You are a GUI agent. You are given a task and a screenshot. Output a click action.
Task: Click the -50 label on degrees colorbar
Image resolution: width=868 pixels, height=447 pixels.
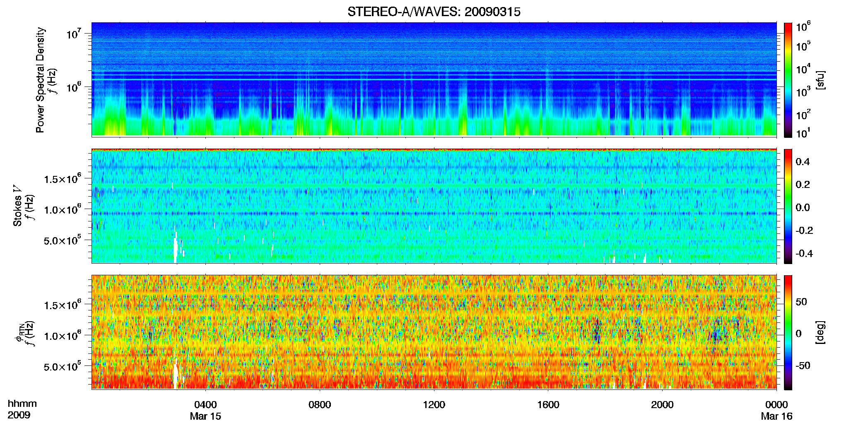803,365
